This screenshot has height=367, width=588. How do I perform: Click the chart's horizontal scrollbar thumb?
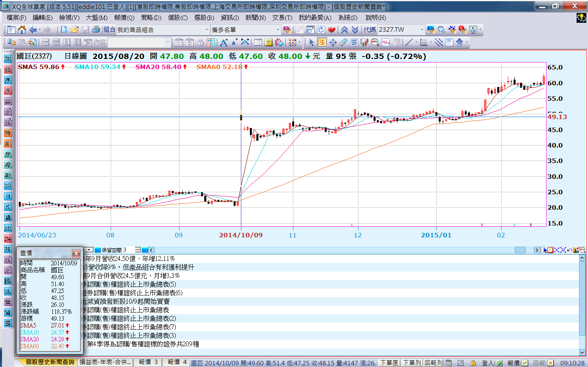[x=520, y=250]
